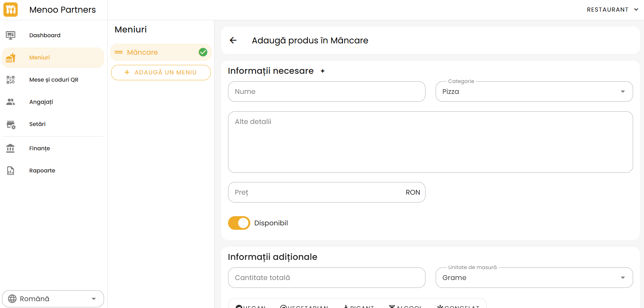The image size is (644, 308).
Task: Go back using the left arrow icon
Action: click(x=233, y=40)
